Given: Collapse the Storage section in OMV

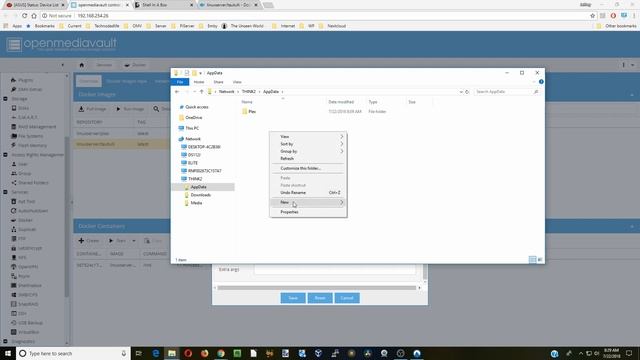Looking at the screenshot, I should (x=5, y=99).
